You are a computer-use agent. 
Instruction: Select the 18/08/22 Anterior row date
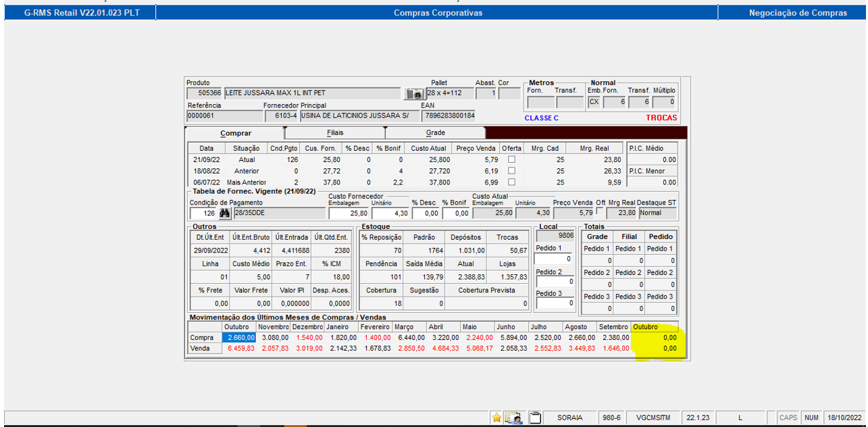tap(205, 171)
